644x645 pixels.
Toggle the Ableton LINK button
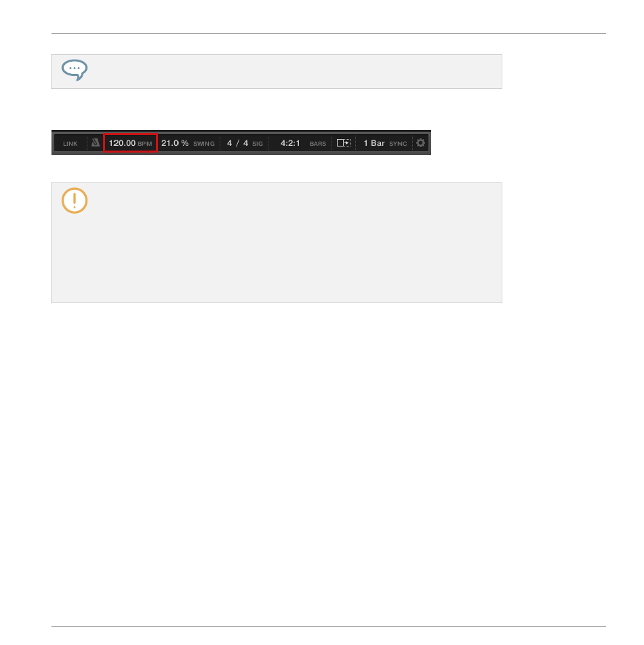coord(71,144)
